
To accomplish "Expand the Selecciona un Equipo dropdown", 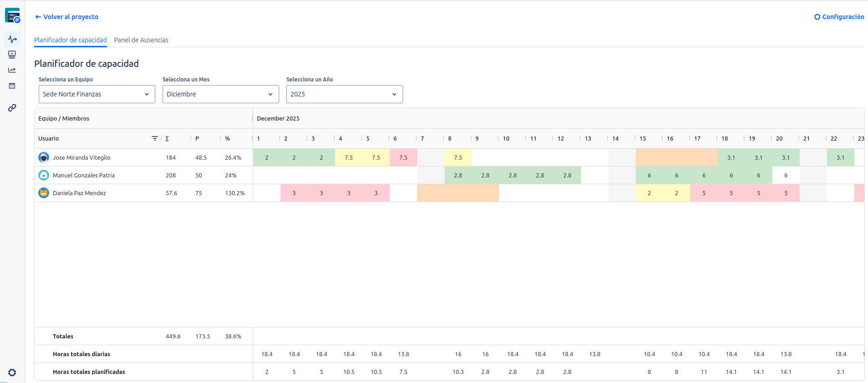I will click(x=97, y=94).
